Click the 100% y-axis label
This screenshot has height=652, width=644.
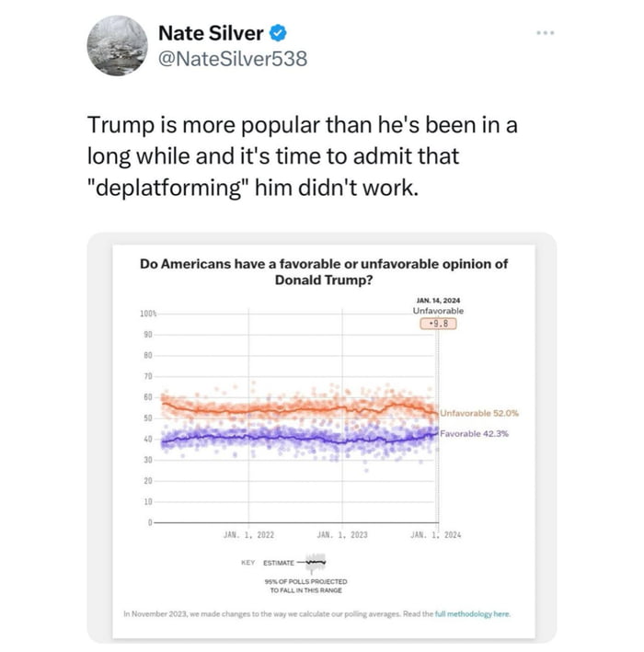[x=148, y=314]
